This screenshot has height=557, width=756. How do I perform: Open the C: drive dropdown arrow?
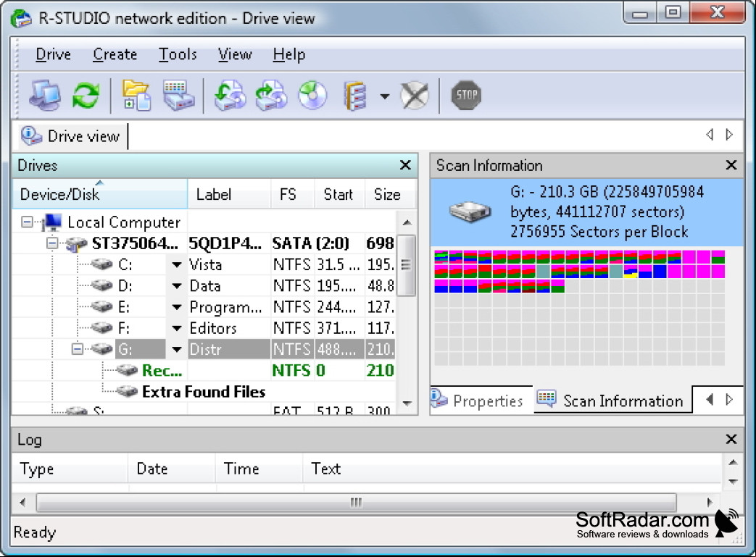[x=177, y=264]
